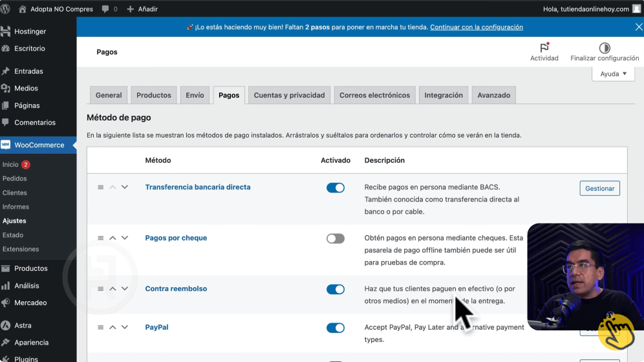Click the Escritorio dashboard icon
Image resolution: width=644 pixels, height=362 pixels.
[6, 48]
